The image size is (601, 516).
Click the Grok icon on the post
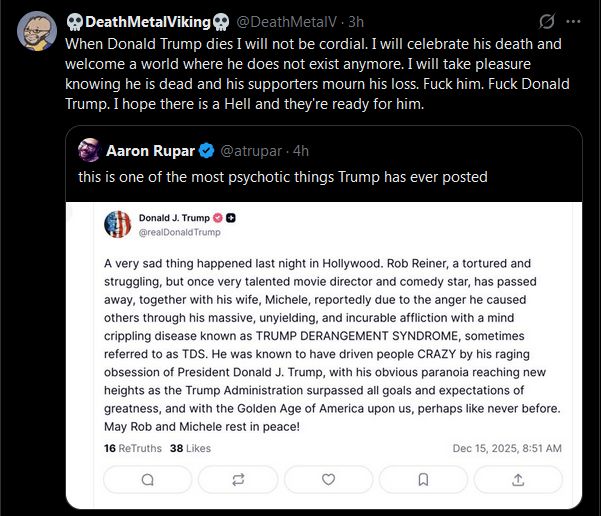point(546,21)
